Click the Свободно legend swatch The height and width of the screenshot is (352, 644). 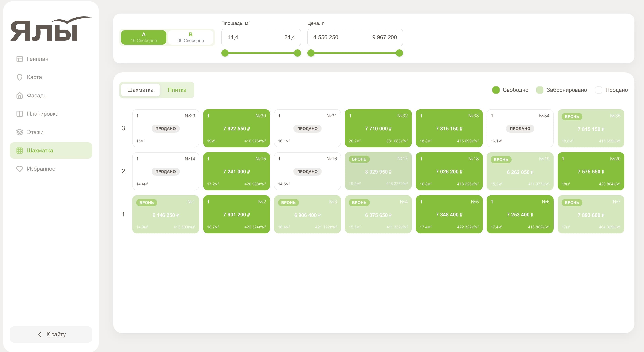[496, 90]
